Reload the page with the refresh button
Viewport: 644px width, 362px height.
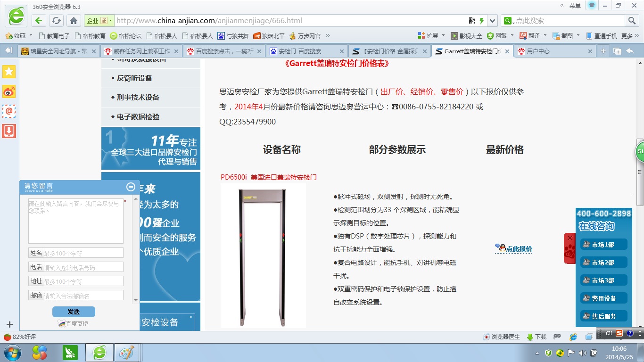(x=56, y=21)
